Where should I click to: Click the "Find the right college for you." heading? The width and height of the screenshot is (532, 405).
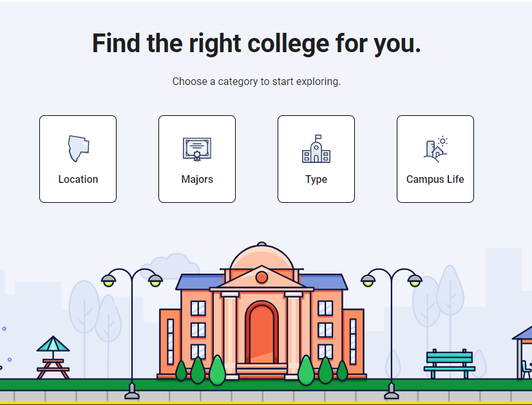[256, 43]
